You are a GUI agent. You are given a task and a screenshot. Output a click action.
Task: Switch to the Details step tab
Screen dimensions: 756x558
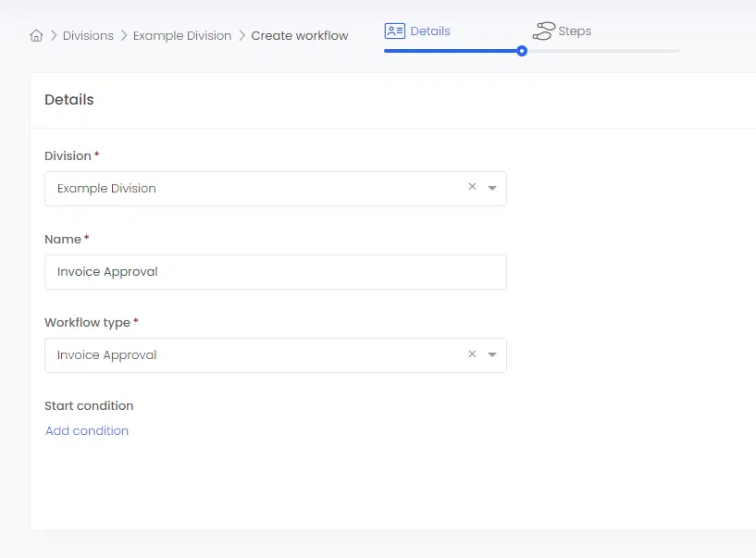(430, 31)
